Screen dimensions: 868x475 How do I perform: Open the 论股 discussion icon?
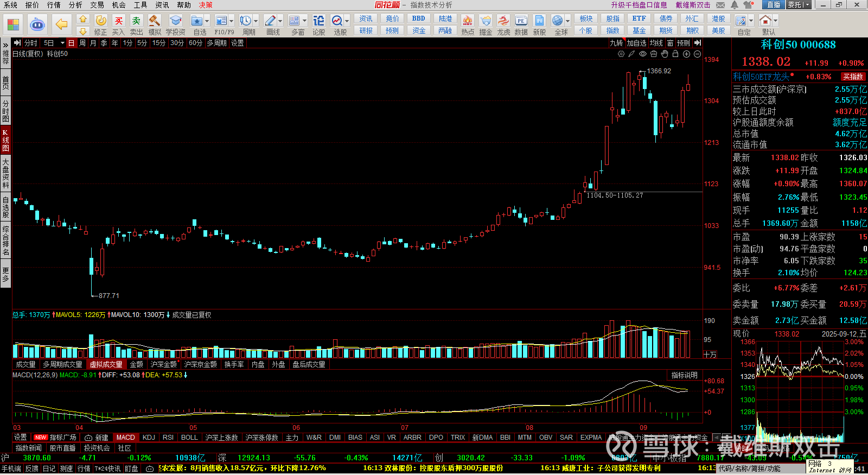coord(319,26)
